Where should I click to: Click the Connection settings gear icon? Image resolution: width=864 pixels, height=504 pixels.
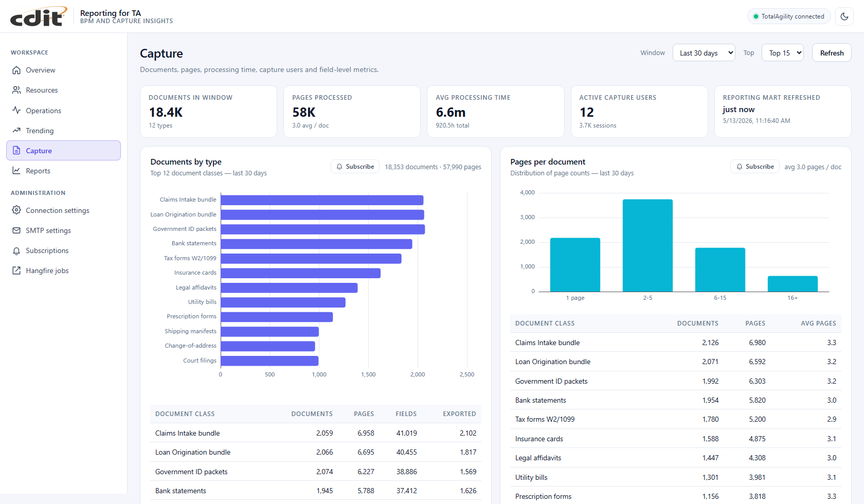(16, 210)
